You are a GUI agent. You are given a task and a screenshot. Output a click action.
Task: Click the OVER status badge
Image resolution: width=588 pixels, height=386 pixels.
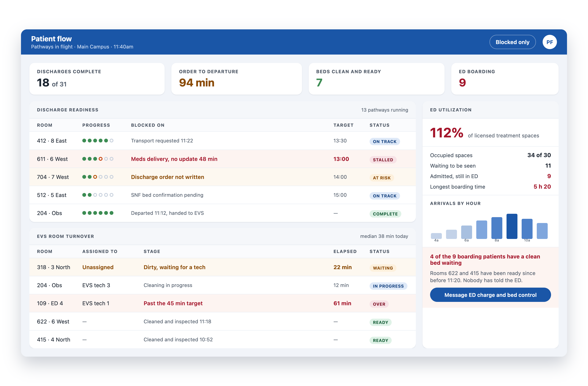click(x=379, y=304)
